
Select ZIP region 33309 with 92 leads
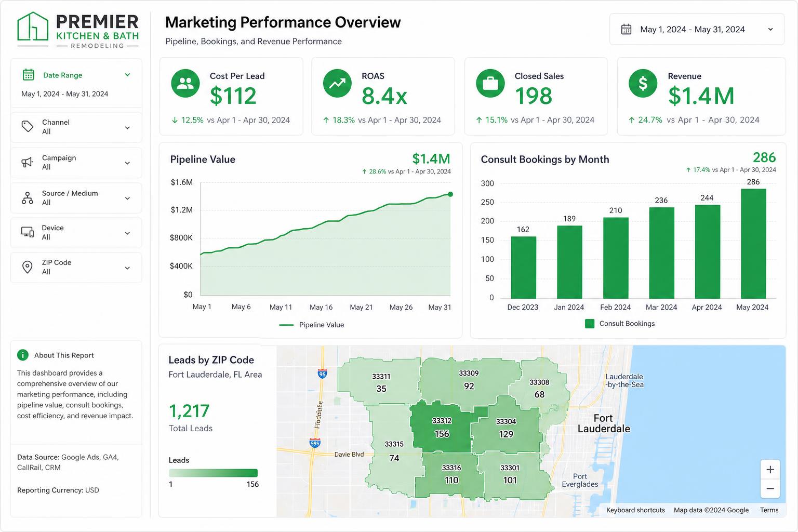(x=469, y=380)
